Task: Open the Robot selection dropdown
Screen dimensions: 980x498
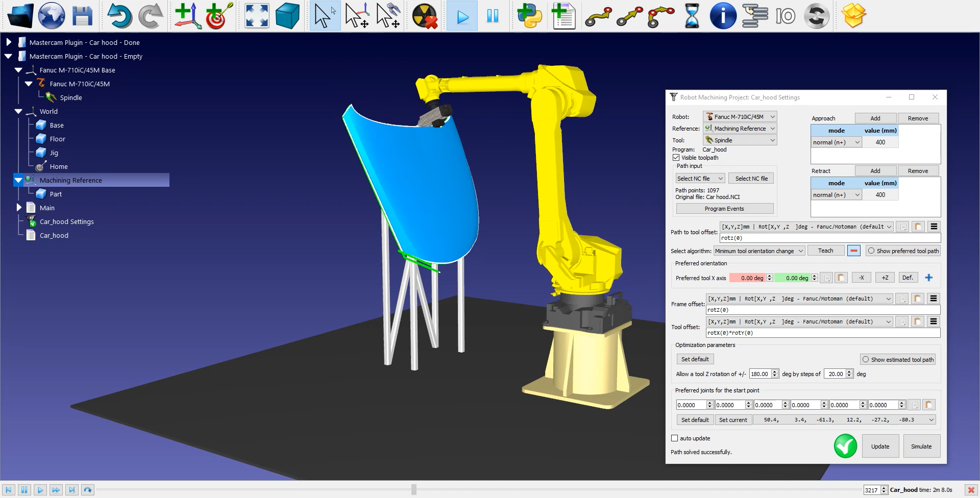Action: click(x=740, y=117)
